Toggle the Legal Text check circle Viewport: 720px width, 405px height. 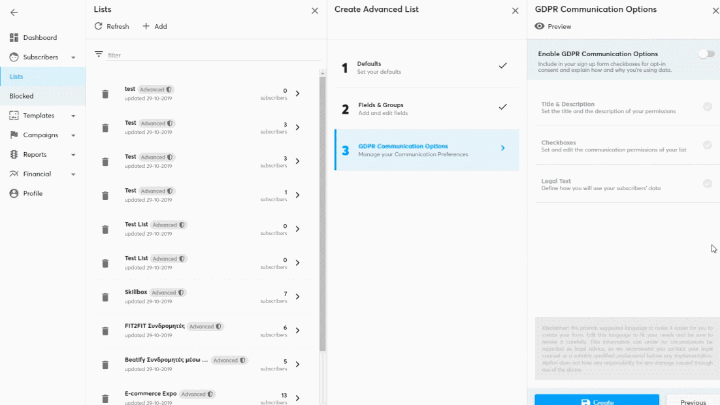coord(707,183)
